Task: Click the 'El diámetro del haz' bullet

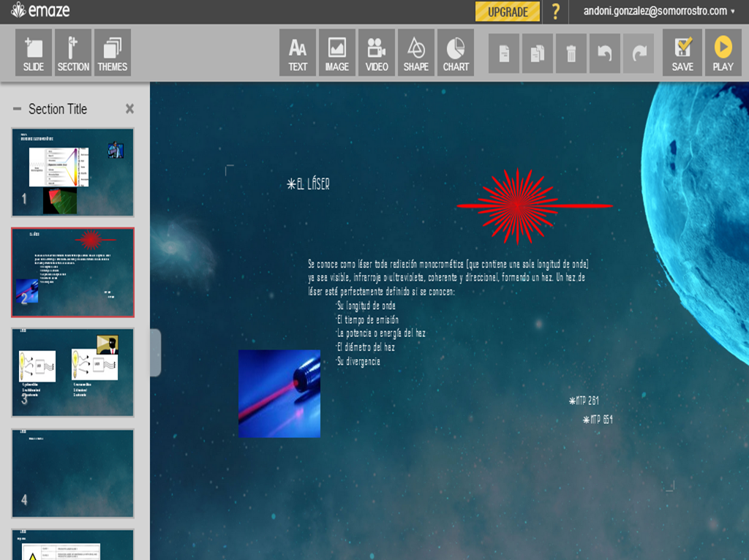Action: (x=366, y=347)
